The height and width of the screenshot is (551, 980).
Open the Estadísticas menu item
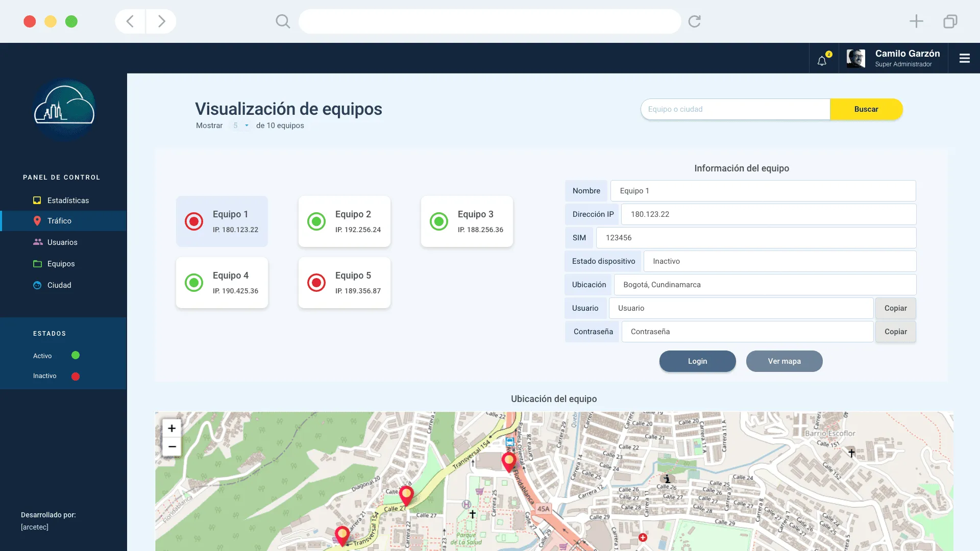click(x=68, y=201)
